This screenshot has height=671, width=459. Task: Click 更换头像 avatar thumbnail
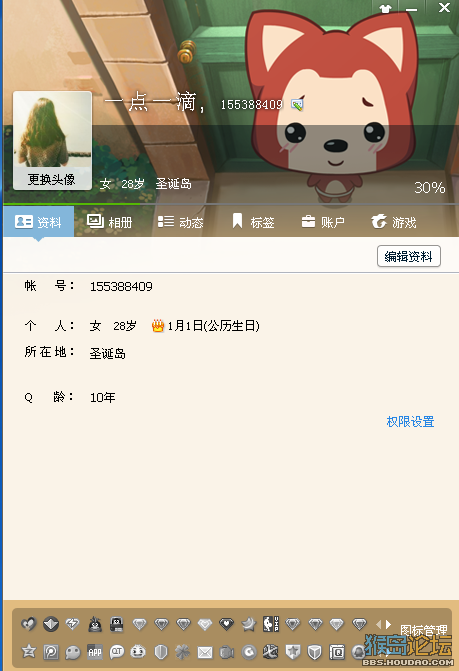(x=52, y=140)
